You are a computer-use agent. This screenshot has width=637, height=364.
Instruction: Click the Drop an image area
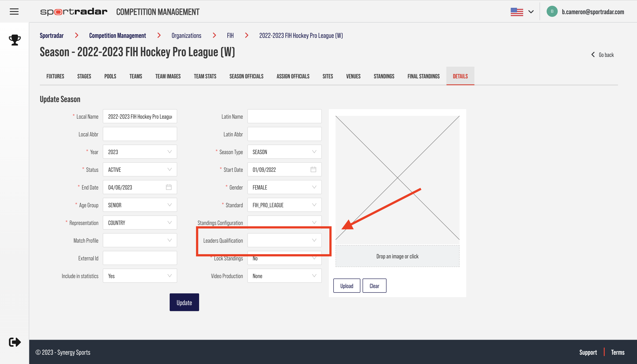tap(397, 256)
